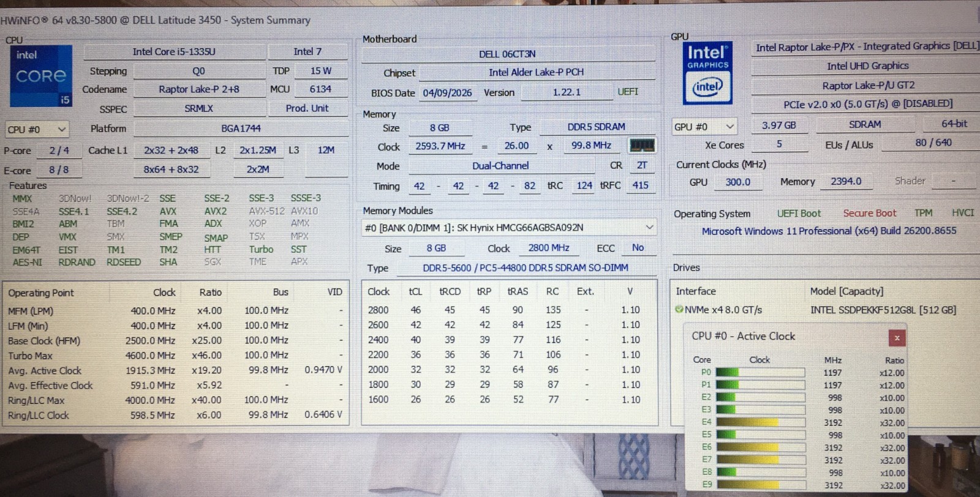Click the TDP value 15 W
The width and height of the screenshot is (980, 497).
320,71
